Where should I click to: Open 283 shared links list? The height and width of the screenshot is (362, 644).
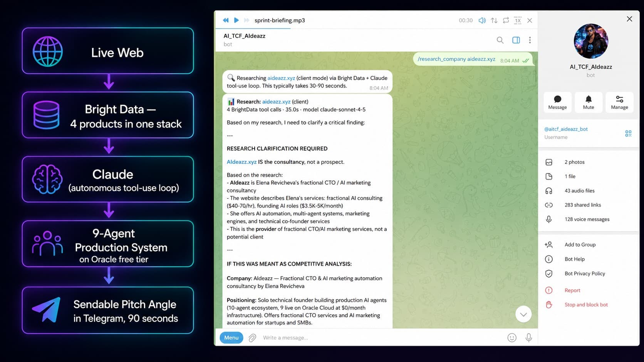tap(589, 205)
